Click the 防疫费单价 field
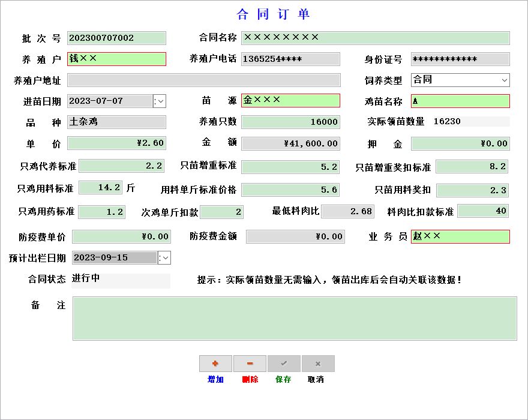 click(x=122, y=237)
